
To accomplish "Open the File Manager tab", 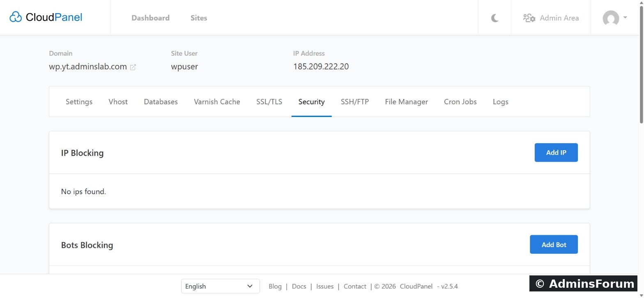I will 407,102.
